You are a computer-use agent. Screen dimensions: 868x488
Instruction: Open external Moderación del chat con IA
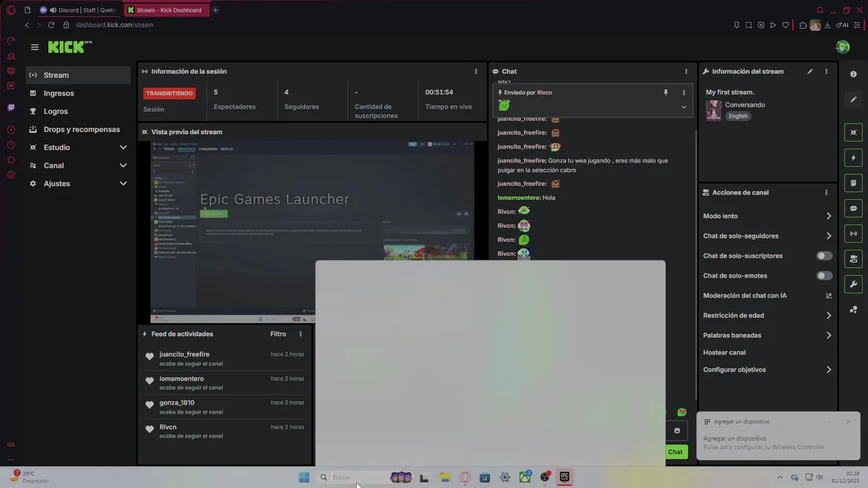[x=829, y=296]
